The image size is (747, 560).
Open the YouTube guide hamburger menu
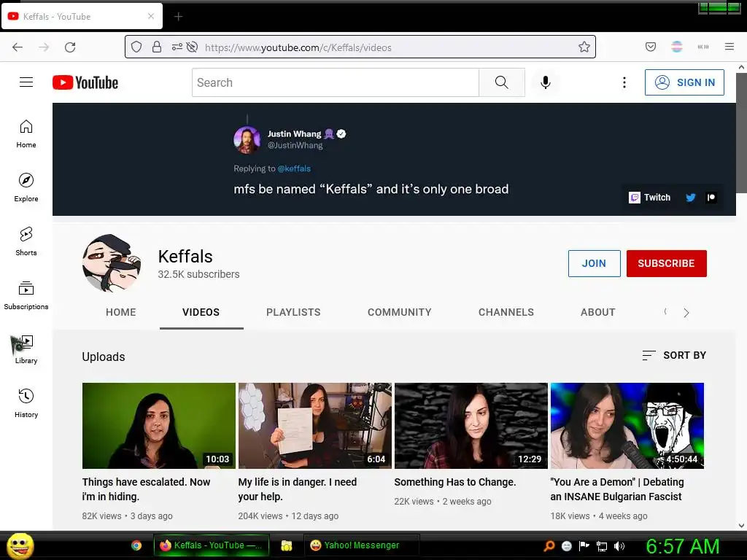[26, 82]
